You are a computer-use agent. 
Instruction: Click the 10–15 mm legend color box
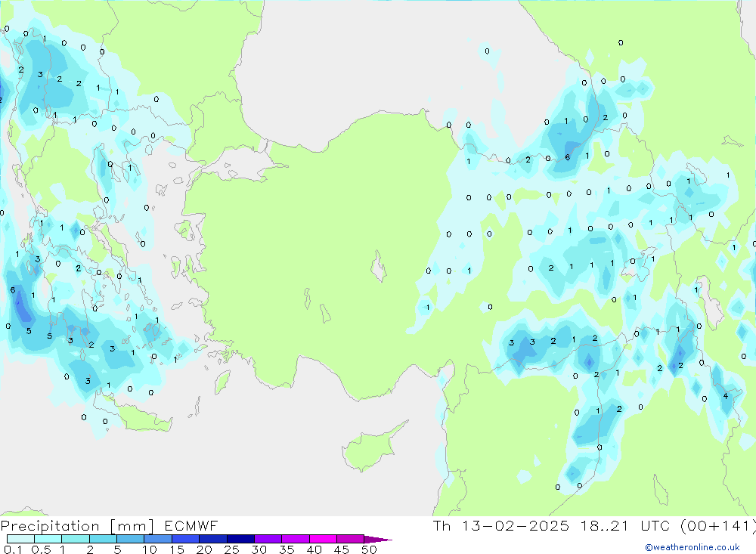158,539
